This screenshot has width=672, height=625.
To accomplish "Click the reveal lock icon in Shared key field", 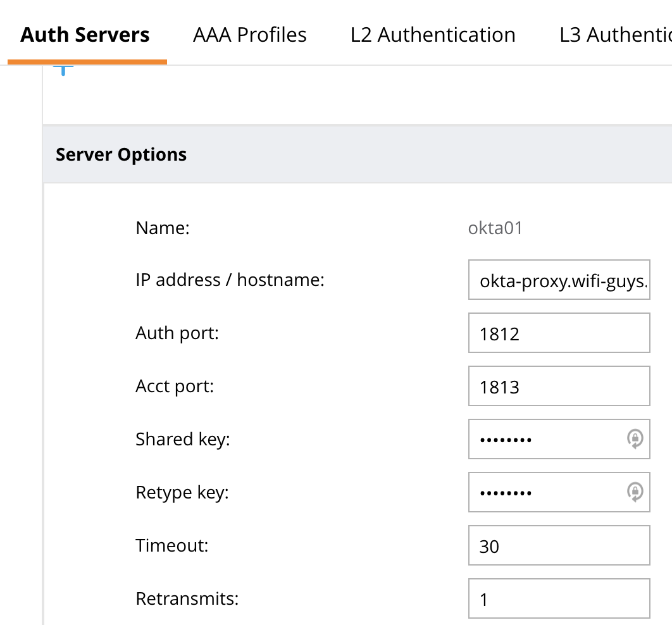I will click(x=635, y=439).
